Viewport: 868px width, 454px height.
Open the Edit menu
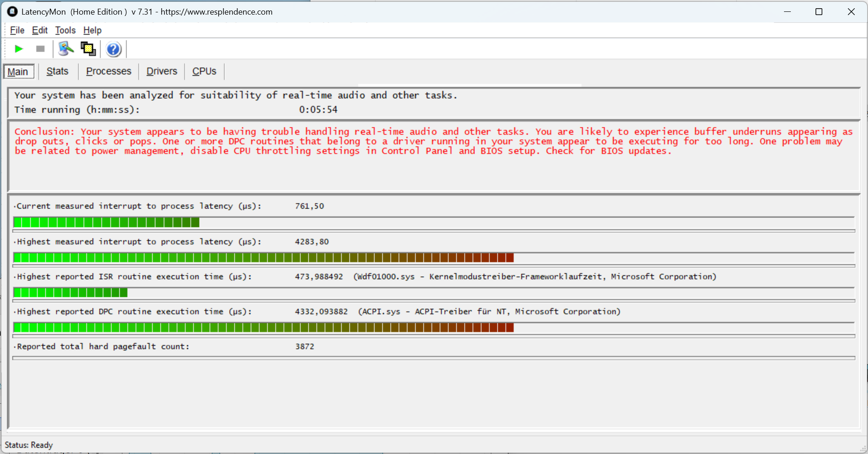pyautogui.click(x=40, y=31)
